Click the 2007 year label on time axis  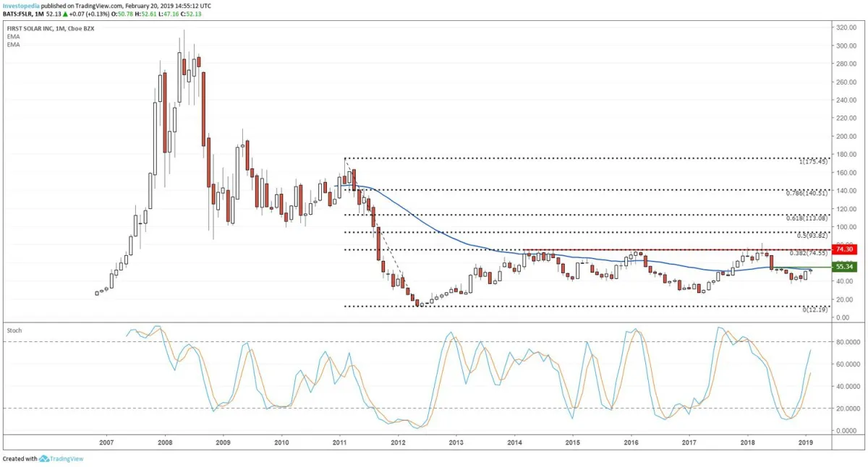click(x=106, y=442)
